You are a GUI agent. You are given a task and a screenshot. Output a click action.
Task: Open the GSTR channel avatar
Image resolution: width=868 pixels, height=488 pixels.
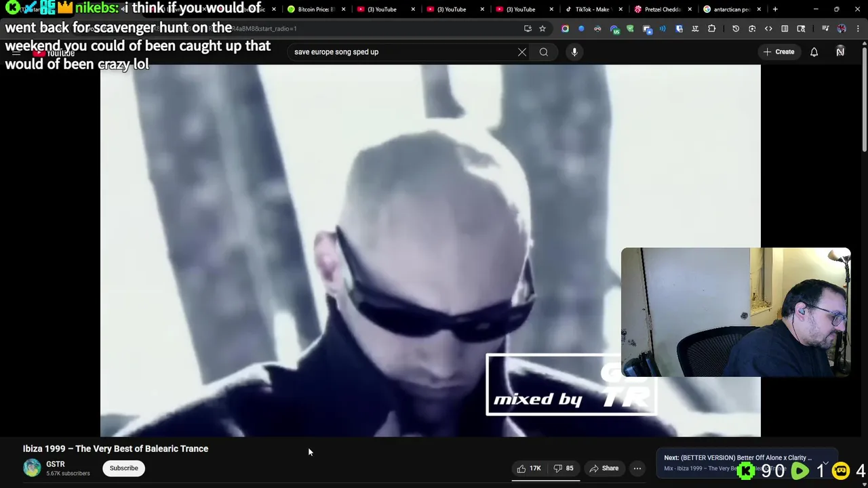tap(32, 468)
